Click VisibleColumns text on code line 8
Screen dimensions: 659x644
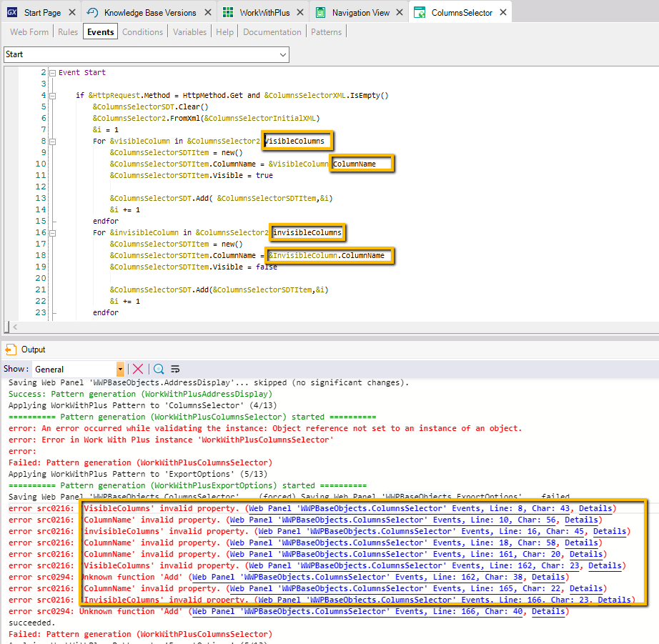pyautogui.click(x=294, y=142)
